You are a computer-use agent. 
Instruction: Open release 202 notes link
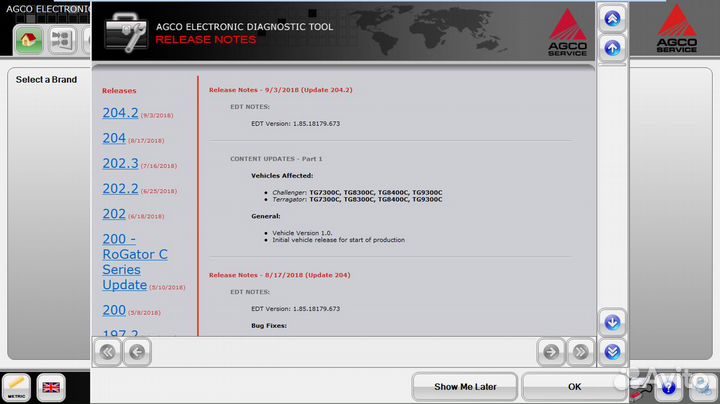point(114,213)
